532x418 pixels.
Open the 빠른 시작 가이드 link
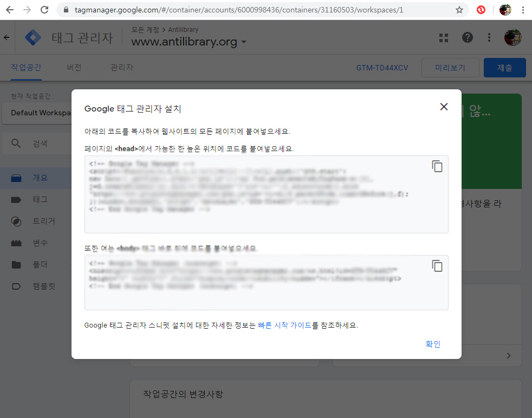pos(284,325)
